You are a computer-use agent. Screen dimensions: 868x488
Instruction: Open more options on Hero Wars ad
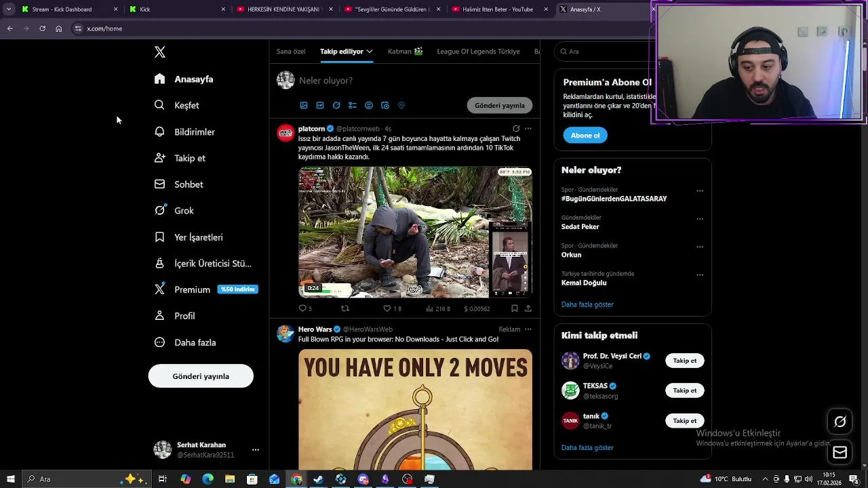click(x=528, y=329)
